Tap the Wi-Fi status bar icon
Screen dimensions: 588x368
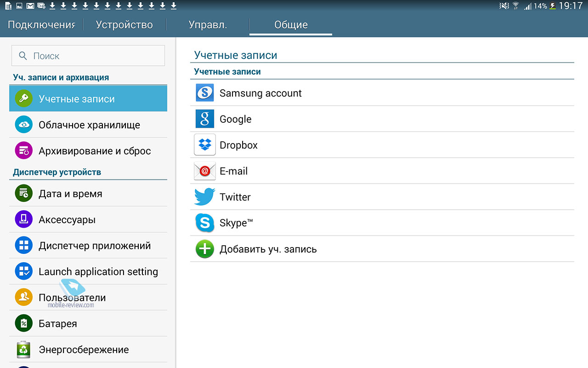516,6
